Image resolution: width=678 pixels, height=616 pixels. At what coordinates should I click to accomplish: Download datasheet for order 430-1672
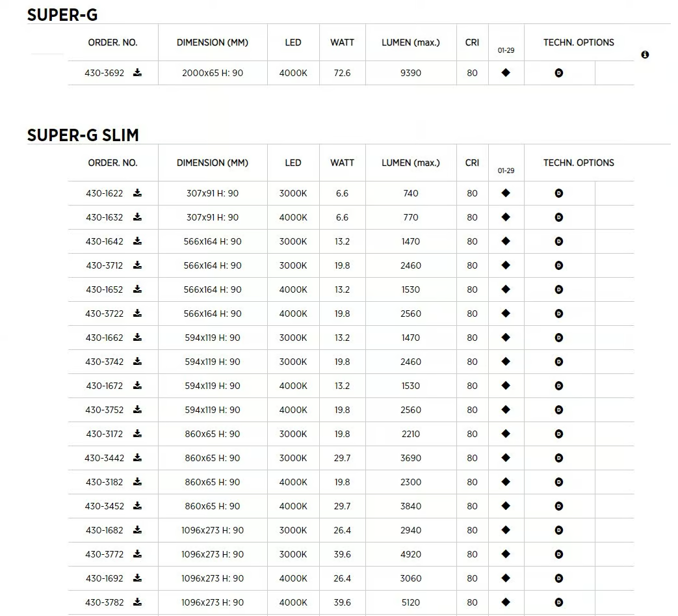[x=138, y=385]
